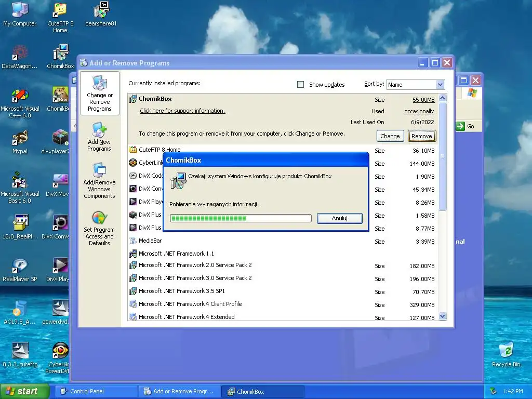Click the Change button for ChomikBox
This screenshot has width=532, height=399.
pyautogui.click(x=390, y=136)
